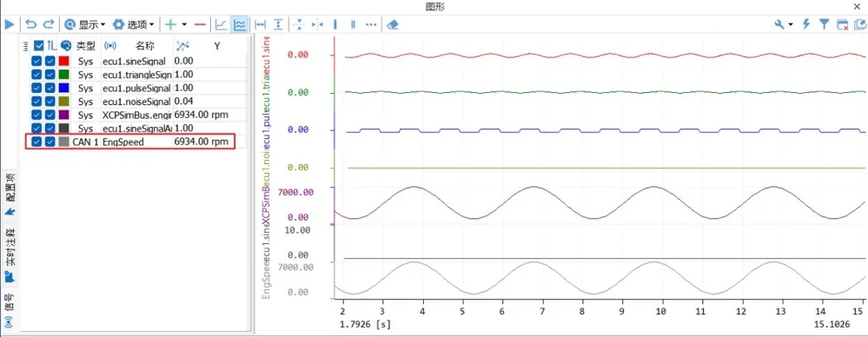This screenshot has width=868, height=337.
Task: Uncheck first checkbox of EngSpeed row
Action: [36, 142]
